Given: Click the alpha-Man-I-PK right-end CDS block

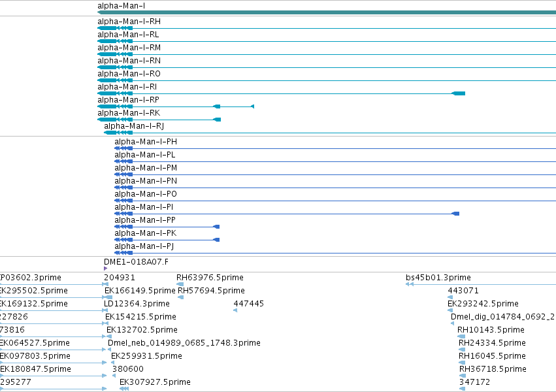Looking at the screenshot, I should point(216,240).
